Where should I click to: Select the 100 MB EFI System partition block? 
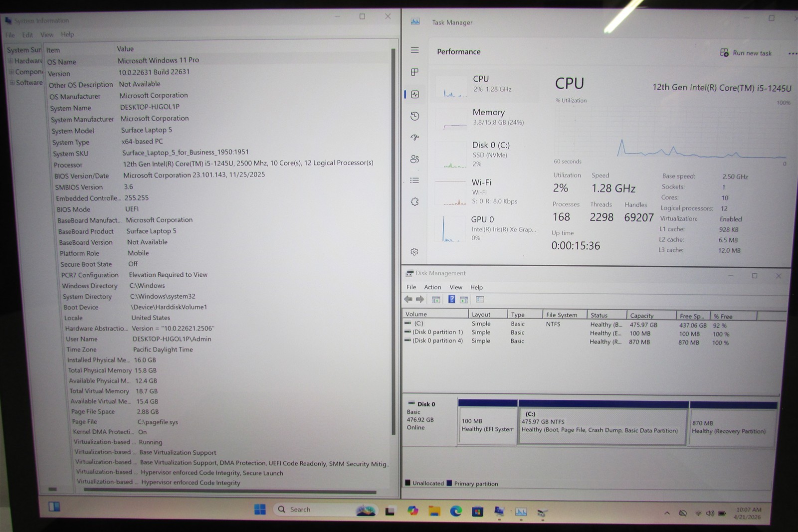(487, 422)
